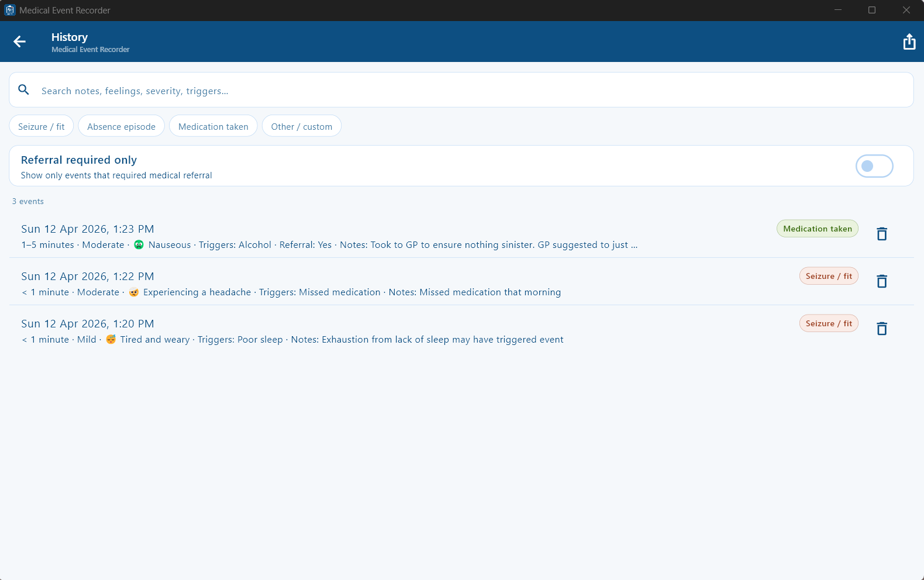This screenshot has height=580, width=924.
Task: Delete the 1:22 PM seizure event
Action: click(x=882, y=281)
